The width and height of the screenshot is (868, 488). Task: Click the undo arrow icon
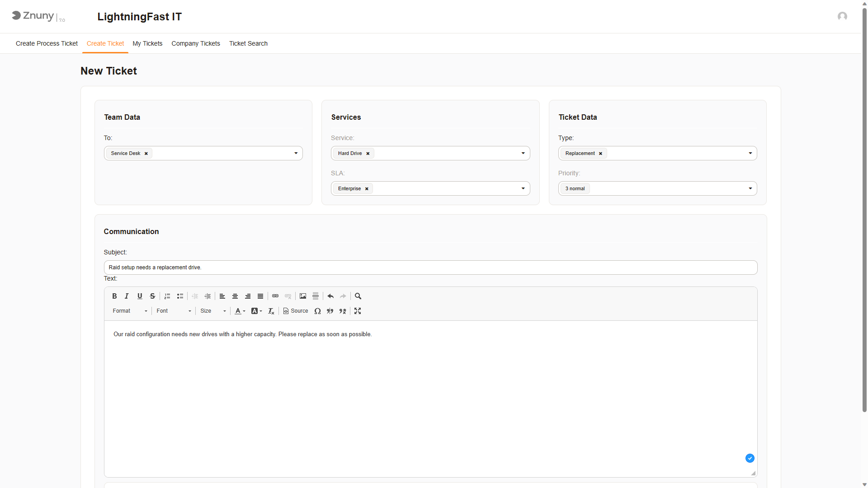(330, 296)
